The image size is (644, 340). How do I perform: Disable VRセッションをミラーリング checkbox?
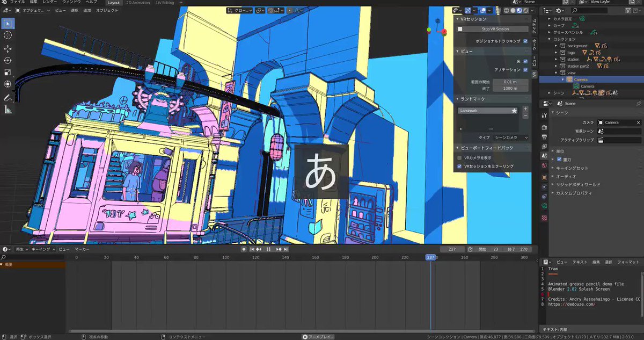[x=460, y=167]
